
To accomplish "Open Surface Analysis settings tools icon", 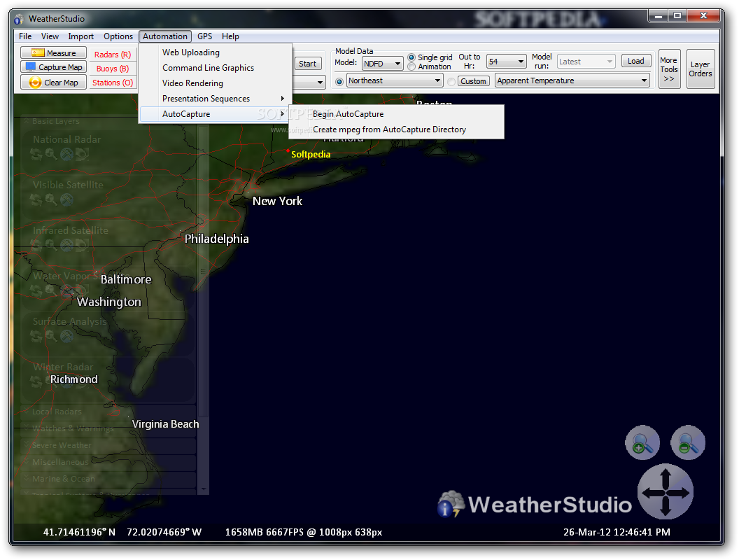I will pyautogui.click(x=66, y=336).
